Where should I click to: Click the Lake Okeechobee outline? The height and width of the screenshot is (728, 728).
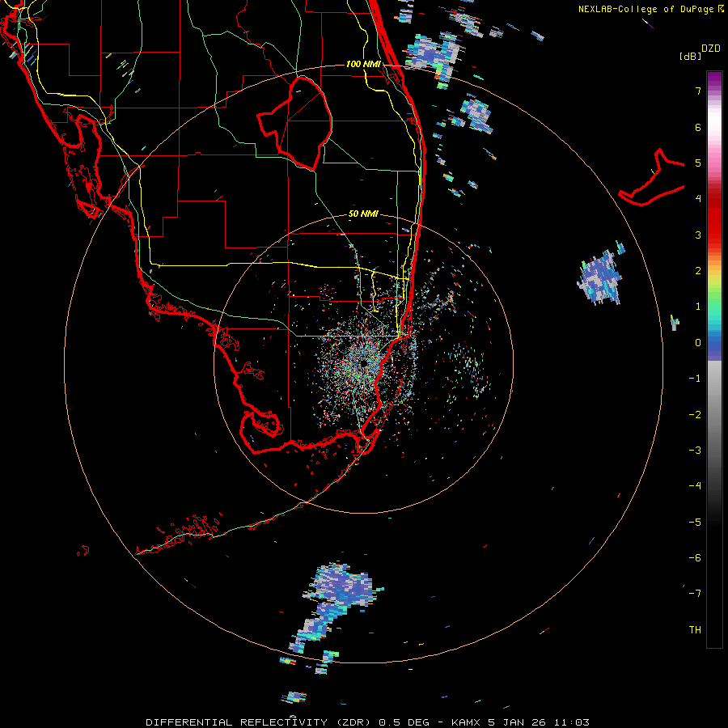tap(294, 123)
